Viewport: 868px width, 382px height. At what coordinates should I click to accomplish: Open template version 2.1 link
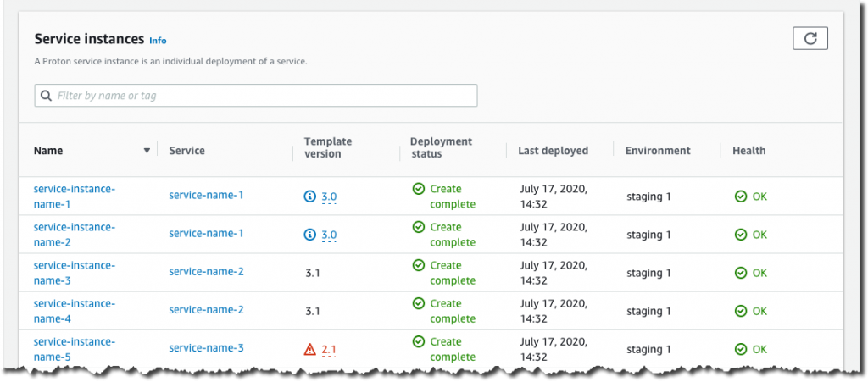(329, 349)
